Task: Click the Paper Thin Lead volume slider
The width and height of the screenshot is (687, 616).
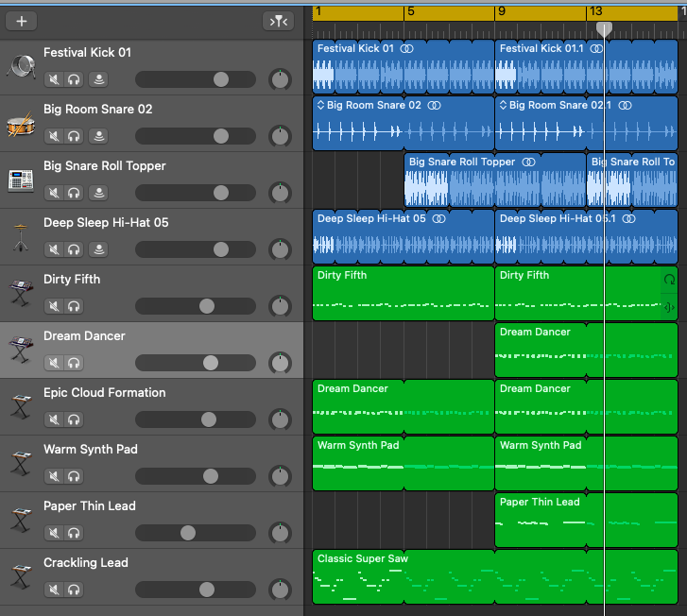Action: tap(196, 533)
